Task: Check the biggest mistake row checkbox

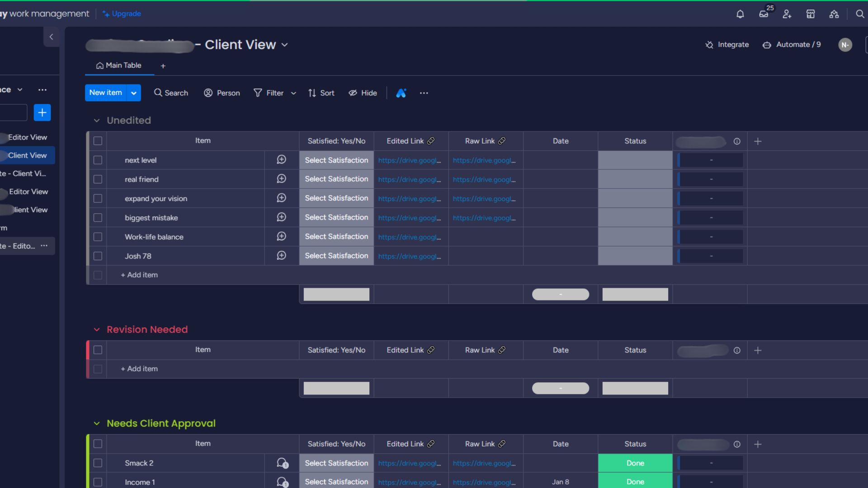Action: [x=98, y=218]
